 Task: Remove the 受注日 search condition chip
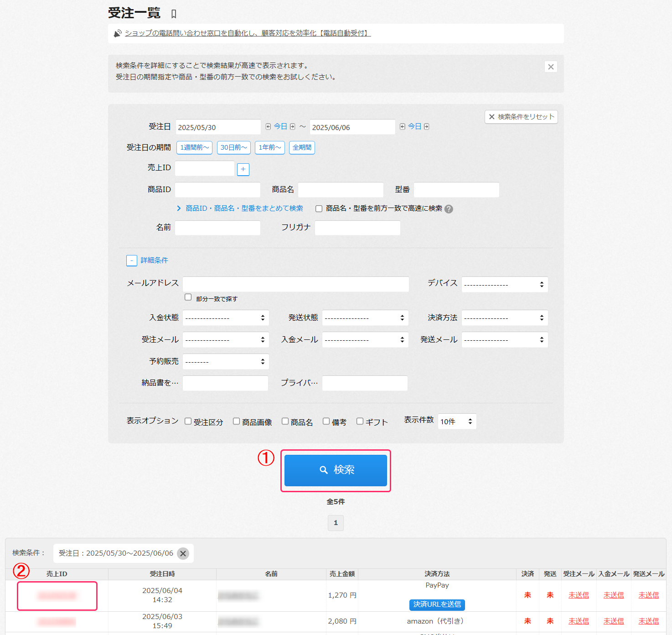(183, 553)
